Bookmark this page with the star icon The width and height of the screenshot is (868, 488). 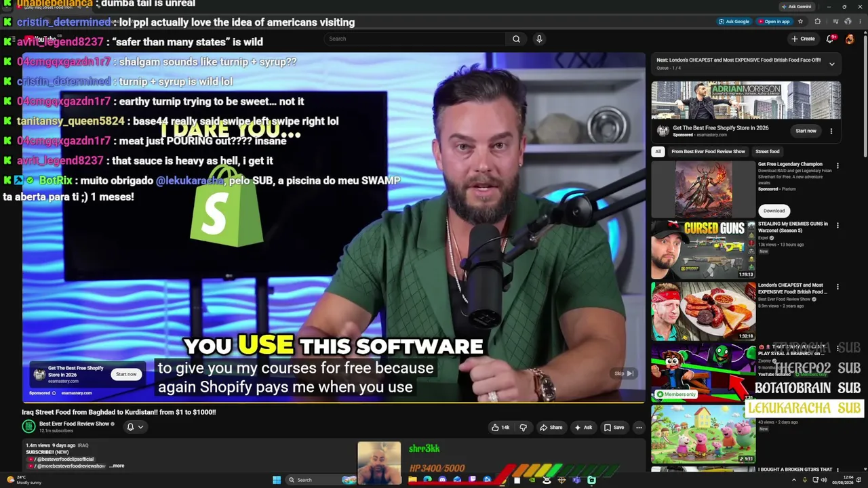pyautogui.click(x=800, y=22)
